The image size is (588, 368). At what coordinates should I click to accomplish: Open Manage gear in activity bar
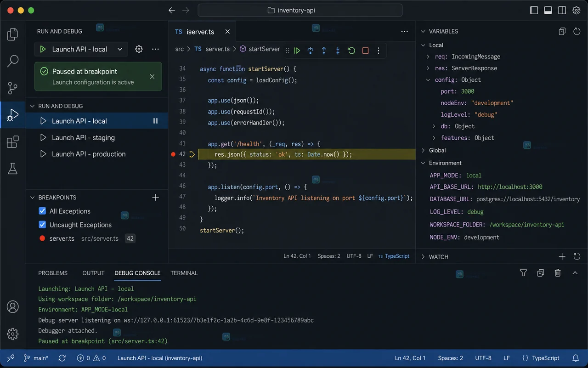pyautogui.click(x=12, y=334)
